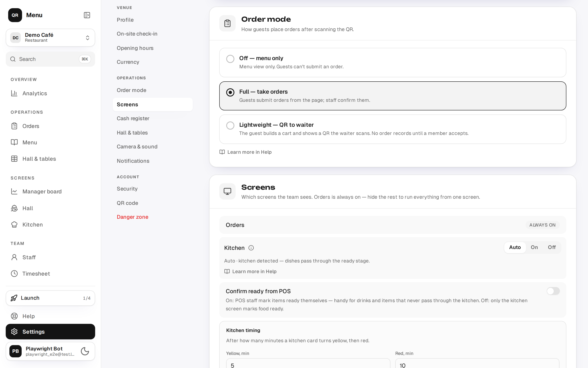The image size is (588, 368).
Task: Open the Orders page in sidebar
Action: click(x=50, y=126)
